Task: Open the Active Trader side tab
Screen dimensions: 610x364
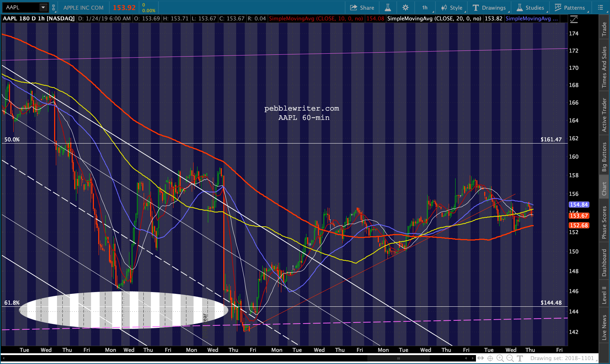Action: [604, 115]
